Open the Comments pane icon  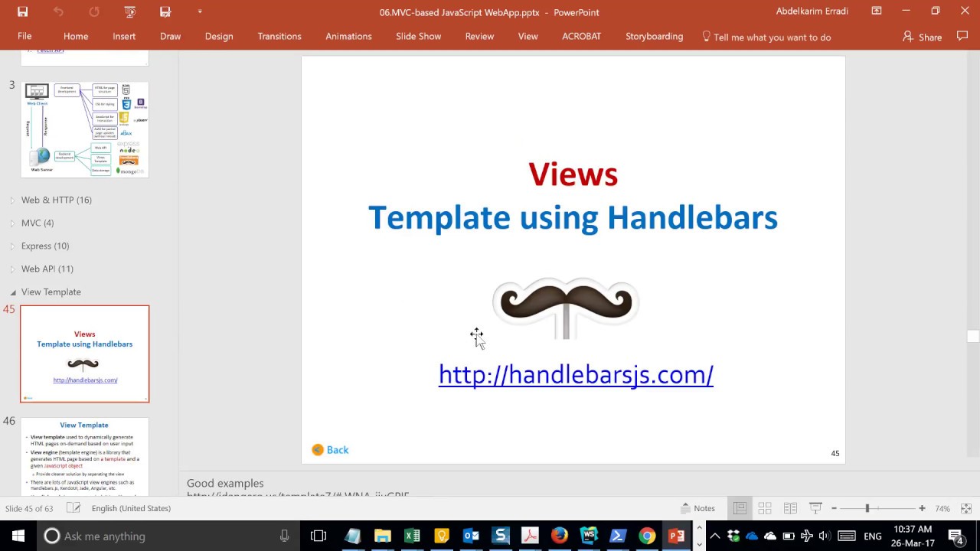pyautogui.click(x=962, y=36)
